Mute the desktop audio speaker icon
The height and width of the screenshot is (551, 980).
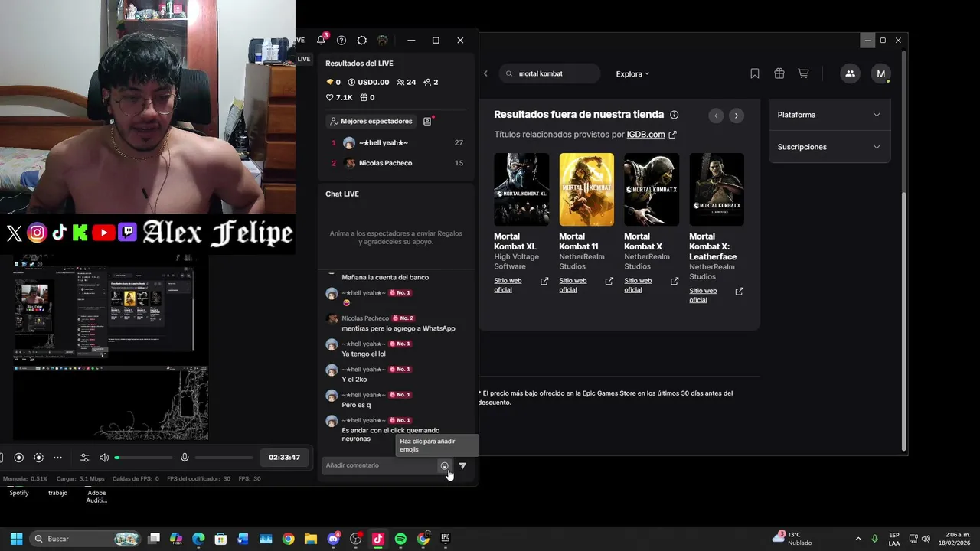[x=104, y=458]
